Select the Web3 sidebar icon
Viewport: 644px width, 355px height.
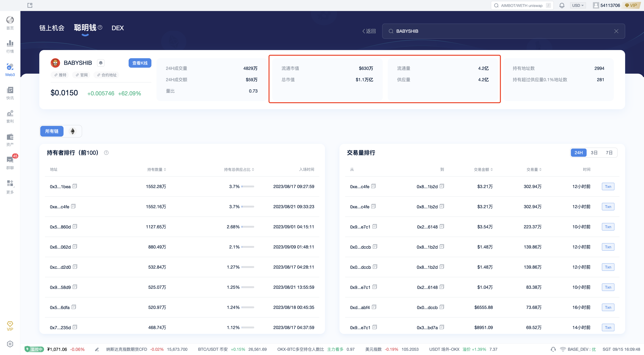[10, 70]
